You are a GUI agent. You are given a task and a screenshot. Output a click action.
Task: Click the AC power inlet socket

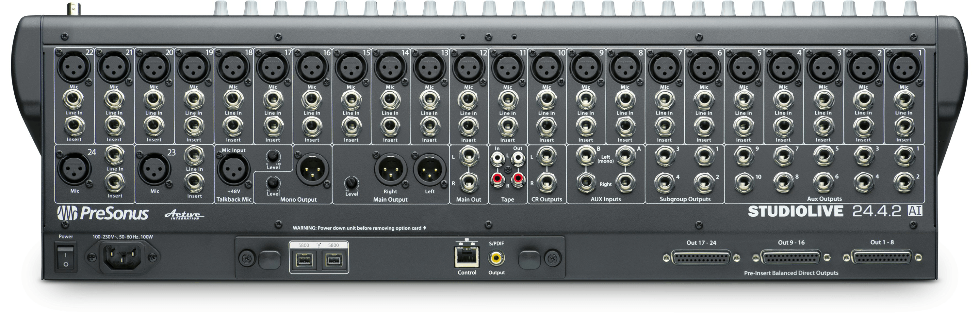(122, 257)
